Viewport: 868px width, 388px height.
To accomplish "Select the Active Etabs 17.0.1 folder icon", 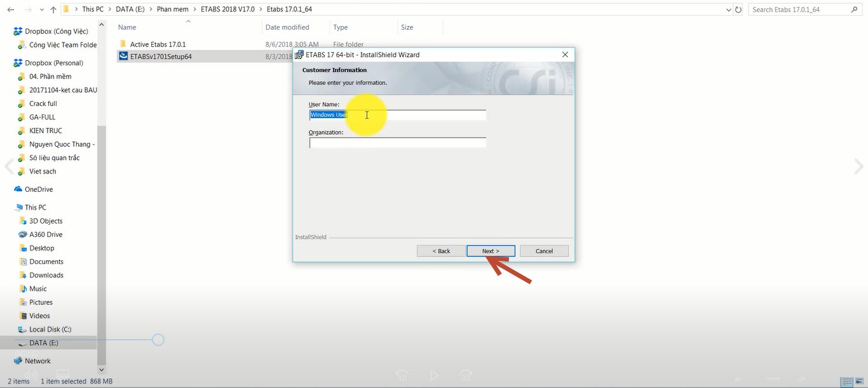I will pos(123,44).
